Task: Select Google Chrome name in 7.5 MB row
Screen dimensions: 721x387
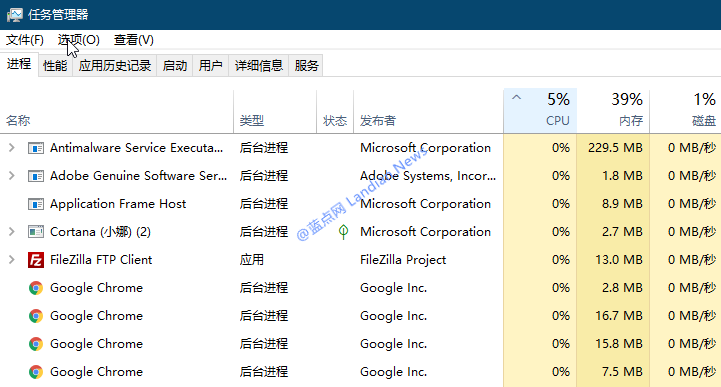Action: (97, 372)
